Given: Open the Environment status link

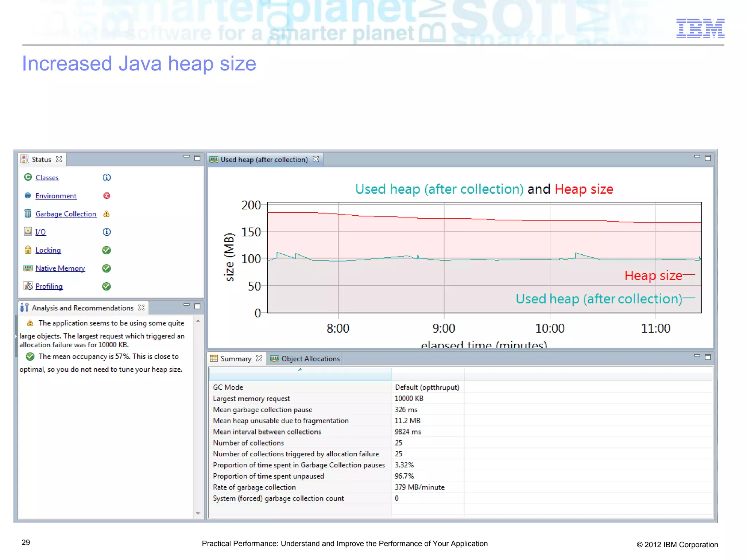Looking at the screenshot, I should click(56, 196).
